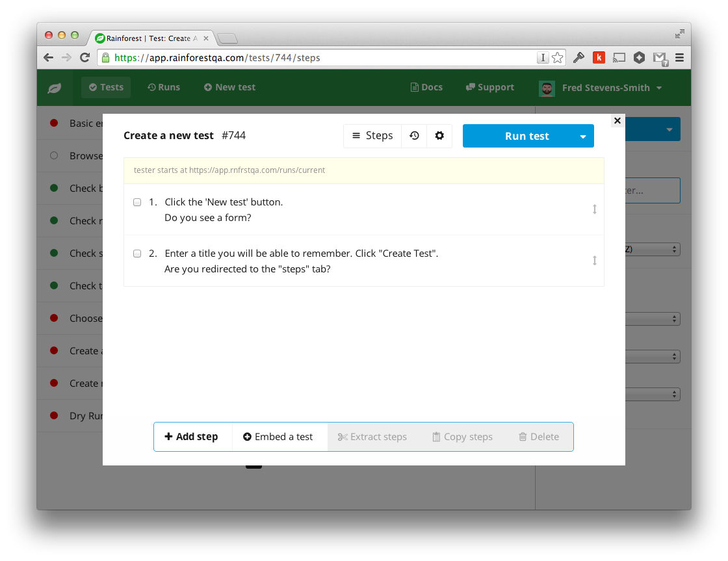
Task: Click the step 2 'Enter a title' instruction
Action: click(302, 254)
